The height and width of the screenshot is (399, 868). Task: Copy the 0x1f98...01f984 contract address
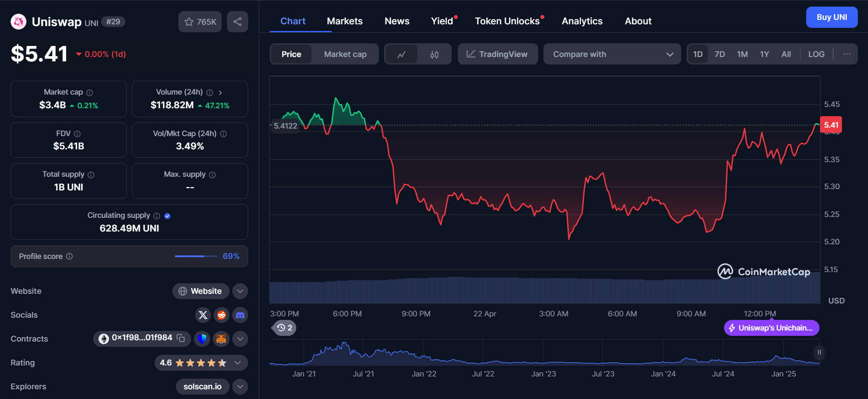click(181, 338)
